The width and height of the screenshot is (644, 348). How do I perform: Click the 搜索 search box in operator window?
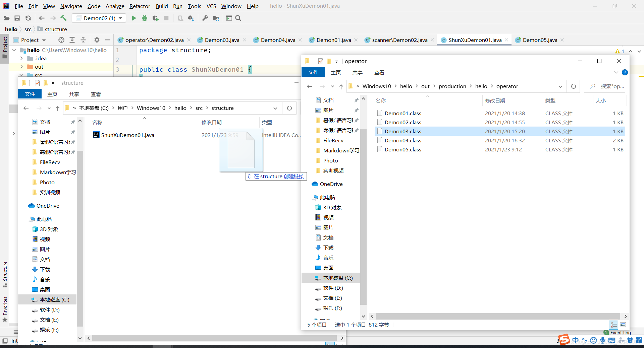click(604, 86)
